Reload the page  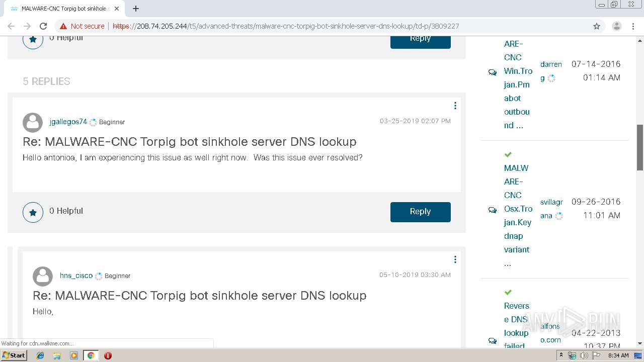pyautogui.click(x=43, y=26)
